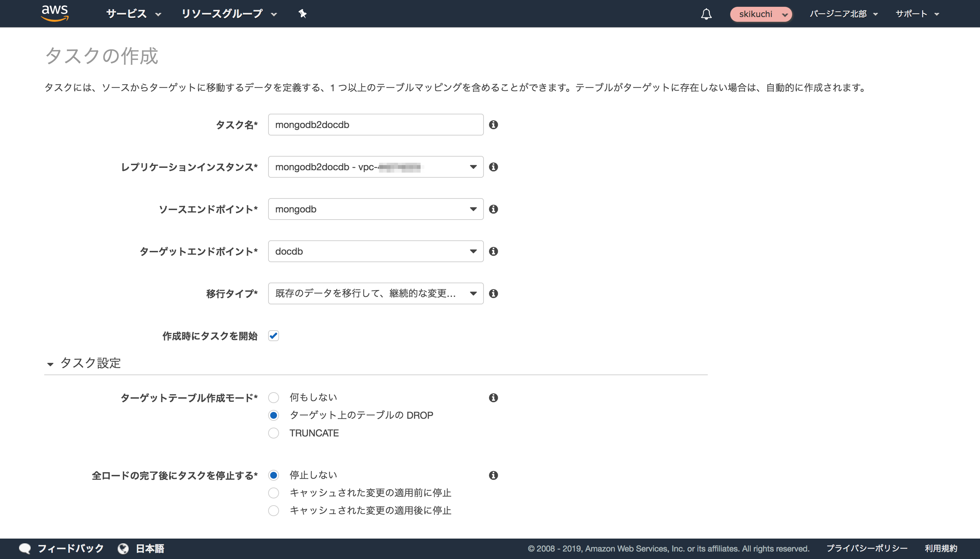Click the info icon beside ターゲットテーブル作成モード
This screenshot has width=980, height=559.
[494, 398]
